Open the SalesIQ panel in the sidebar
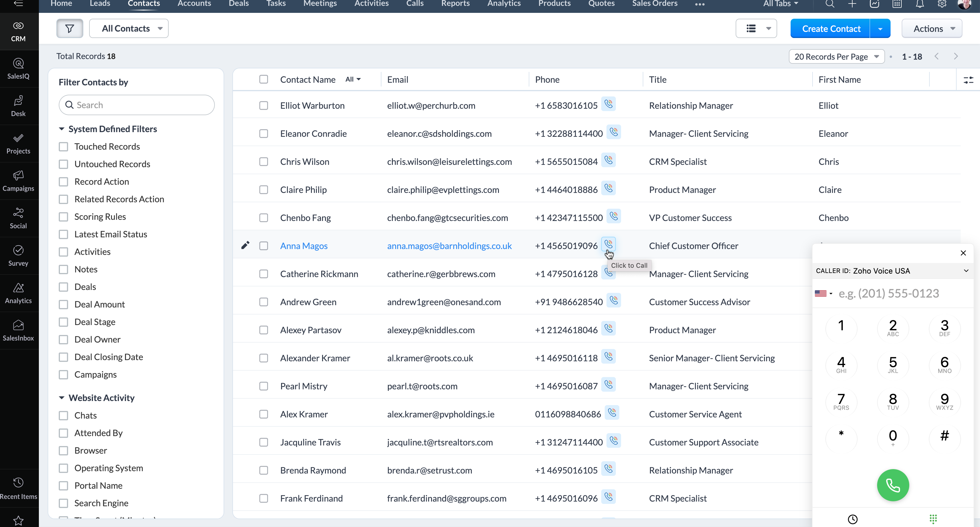Viewport: 980px width, 527px height. (18, 68)
